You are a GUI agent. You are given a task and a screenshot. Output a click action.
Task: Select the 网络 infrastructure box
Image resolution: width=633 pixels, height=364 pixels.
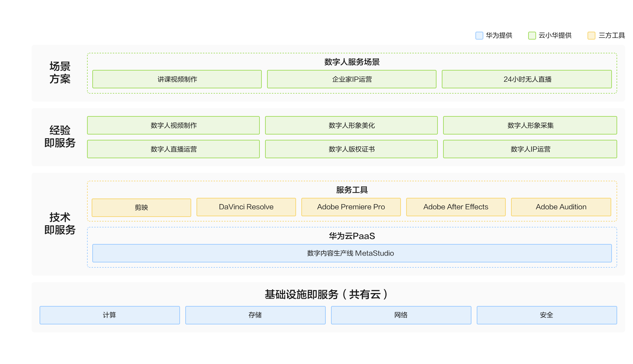click(401, 315)
